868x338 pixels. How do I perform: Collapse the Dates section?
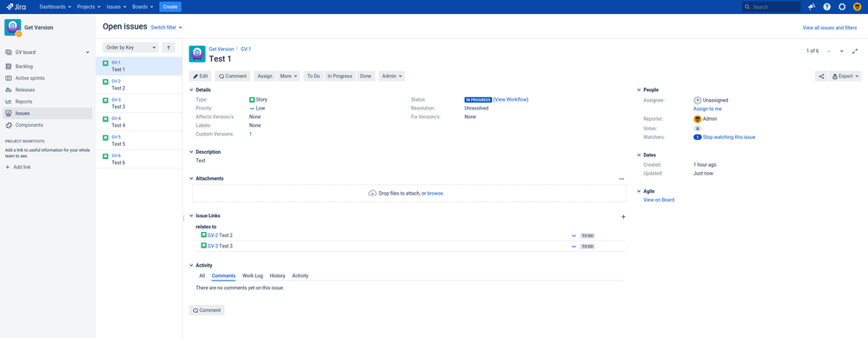point(639,156)
